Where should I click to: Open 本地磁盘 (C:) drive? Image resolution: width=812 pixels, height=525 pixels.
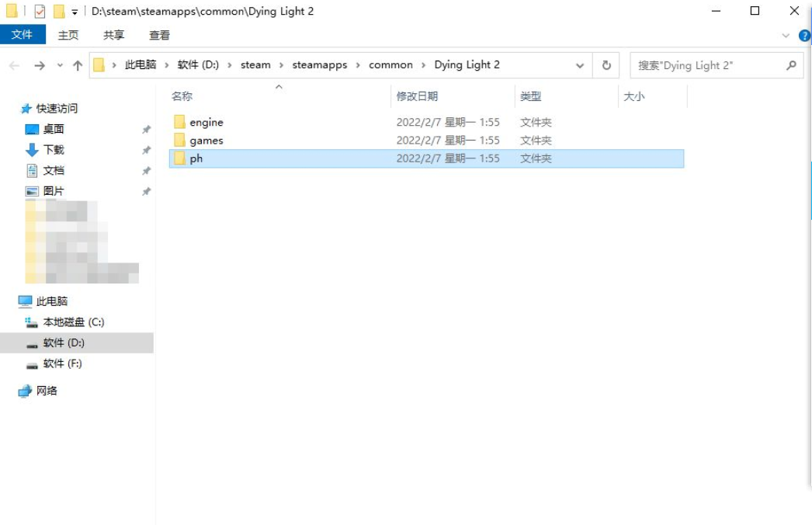pyautogui.click(x=74, y=322)
